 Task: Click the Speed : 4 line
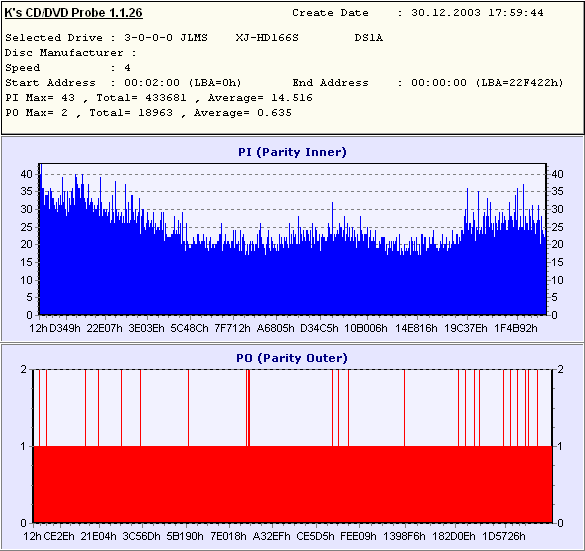click(68, 68)
